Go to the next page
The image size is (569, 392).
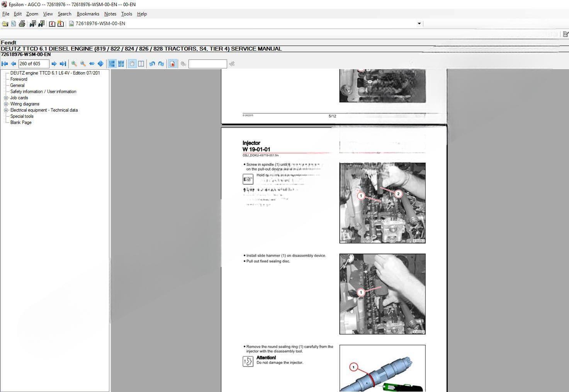point(54,64)
